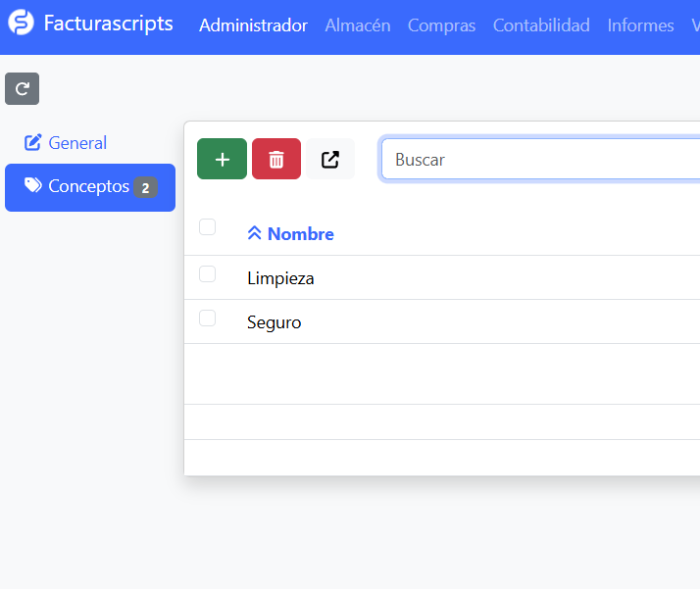The image size is (700, 589).
Task: Open the Informes menu
Action: pyautogui.click(x=640, y=25)
